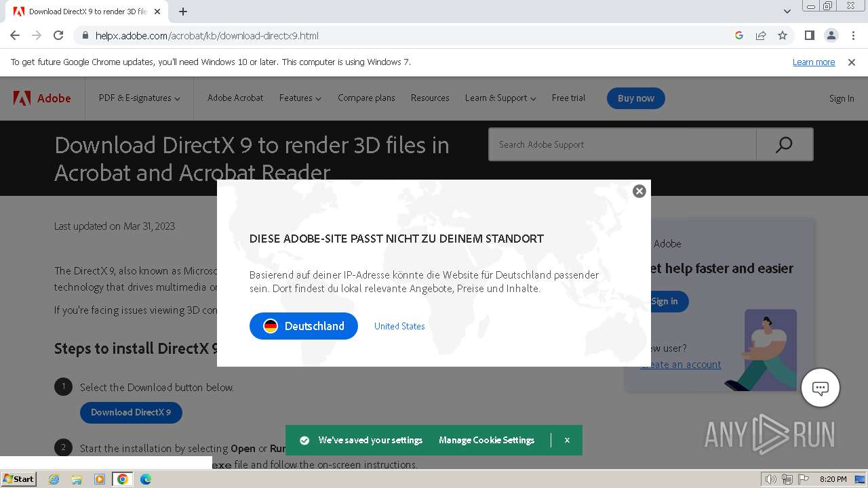
Task: Click the address bar URL
Action: pyautogui.click(x=207, y=35)
